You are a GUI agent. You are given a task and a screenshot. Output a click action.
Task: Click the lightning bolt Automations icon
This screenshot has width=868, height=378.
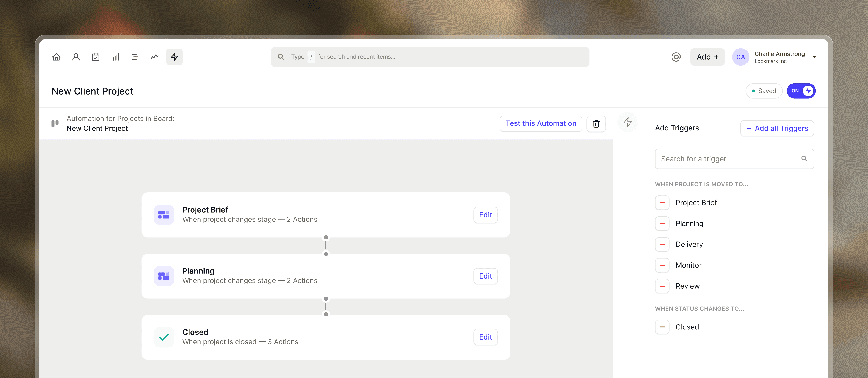pyautogui.click(x=174, y=57)
